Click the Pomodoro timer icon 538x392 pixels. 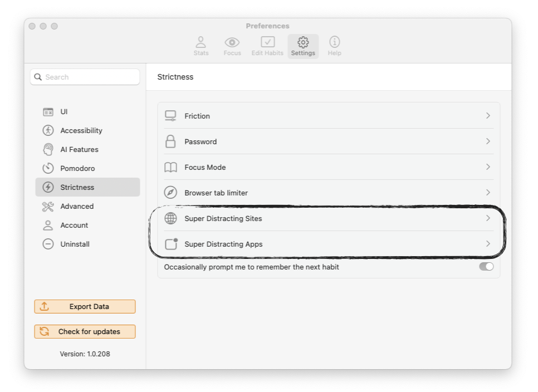tap(48, 168)
